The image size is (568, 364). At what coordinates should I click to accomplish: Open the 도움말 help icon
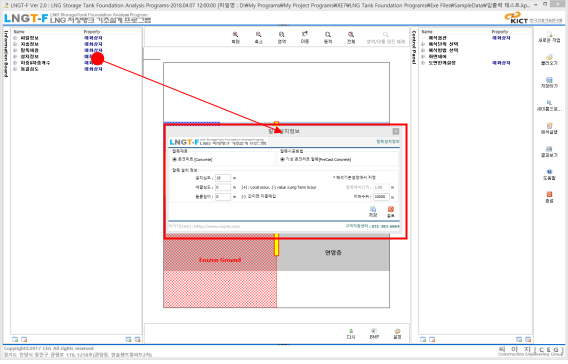(x=549, y=175)
